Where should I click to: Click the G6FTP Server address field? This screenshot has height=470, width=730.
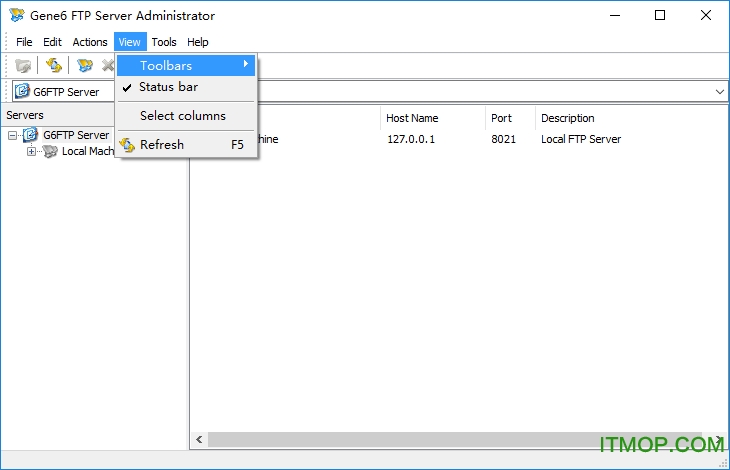pyautogui.click(x=371, y=92)
